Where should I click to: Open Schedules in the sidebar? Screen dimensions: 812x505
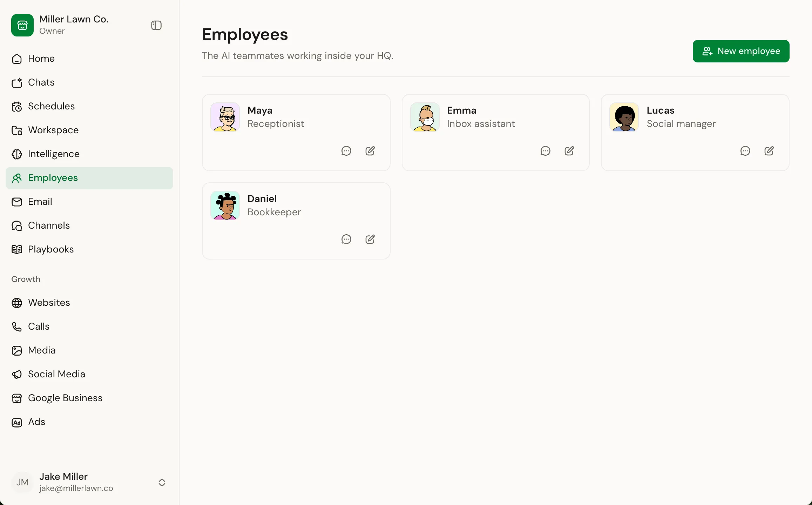tap(89, 106)
